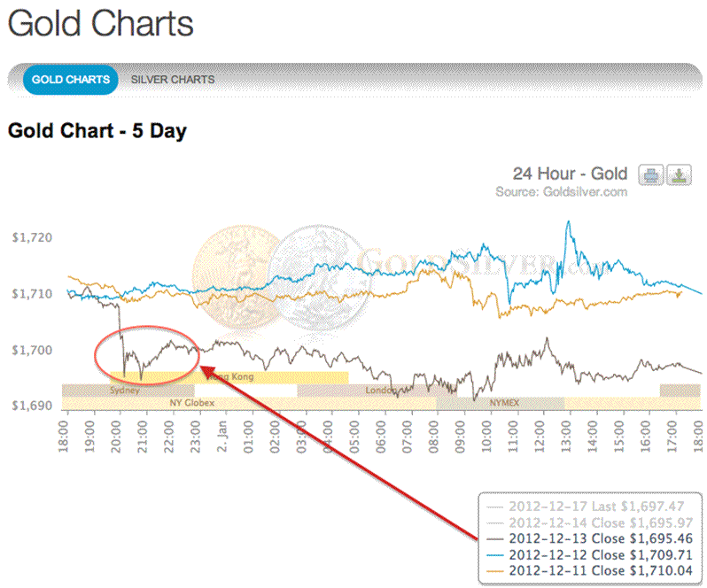Switch to the Silver Charts tab
The height and width of the screenshot is (588, 707).
point(173,80)
